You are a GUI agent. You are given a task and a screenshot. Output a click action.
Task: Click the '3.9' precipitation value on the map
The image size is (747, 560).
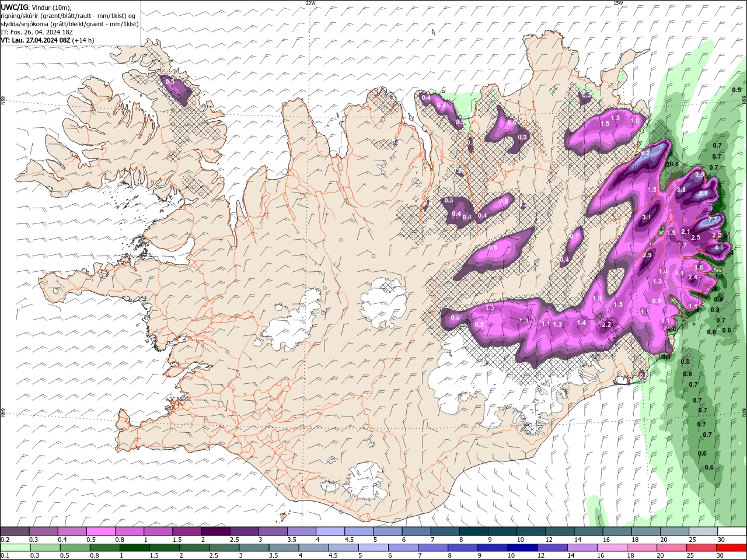(700, 174)
